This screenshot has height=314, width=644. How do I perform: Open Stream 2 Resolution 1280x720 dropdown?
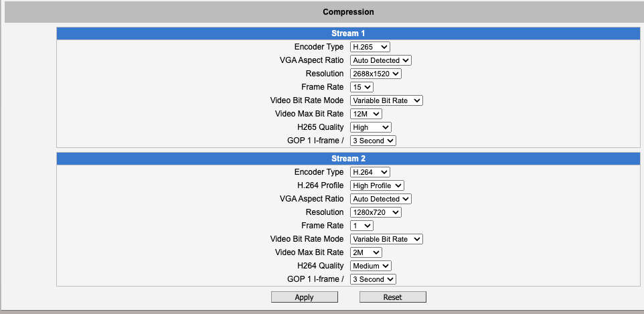(376, 212)
